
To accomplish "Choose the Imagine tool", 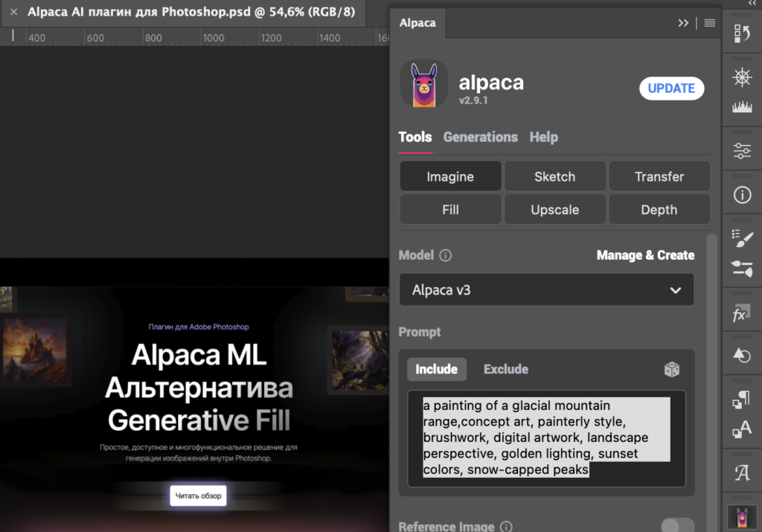I will click(x=450, y=176).
